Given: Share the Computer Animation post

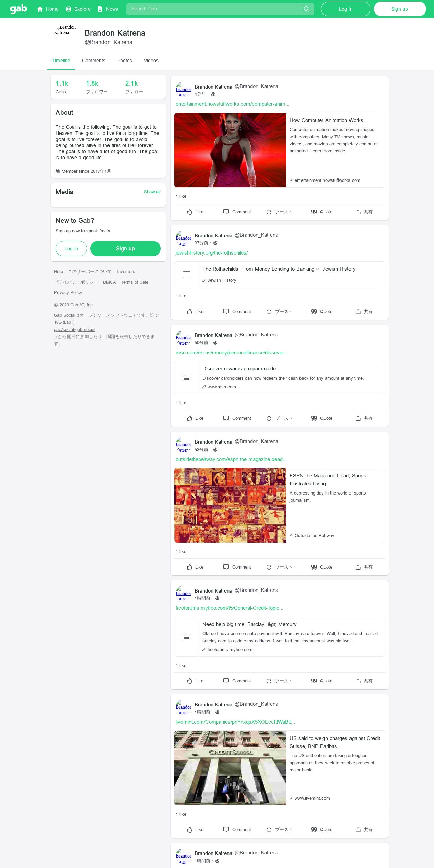Looking at the screenshot, I should point(364,212).
